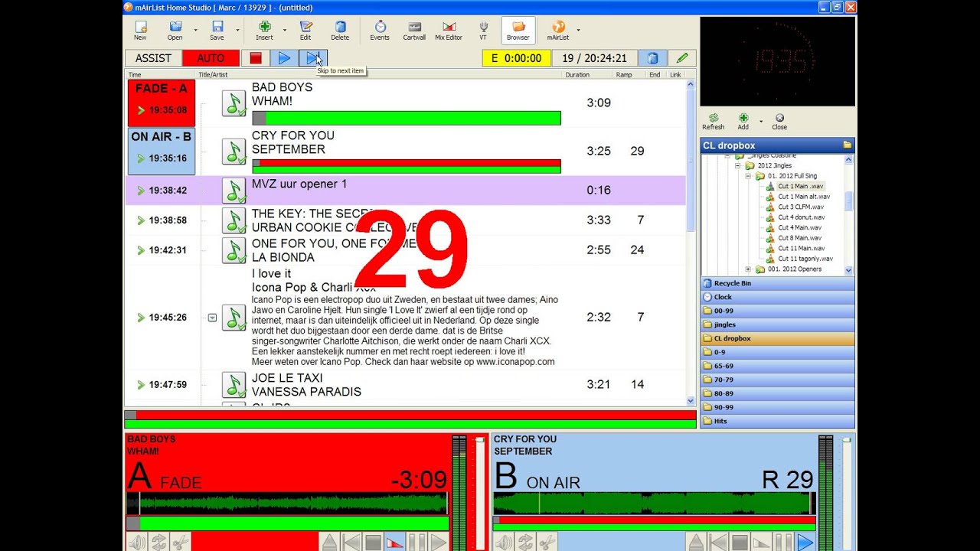Toggle Player A speaker PFL icon

tap(137, 543)
